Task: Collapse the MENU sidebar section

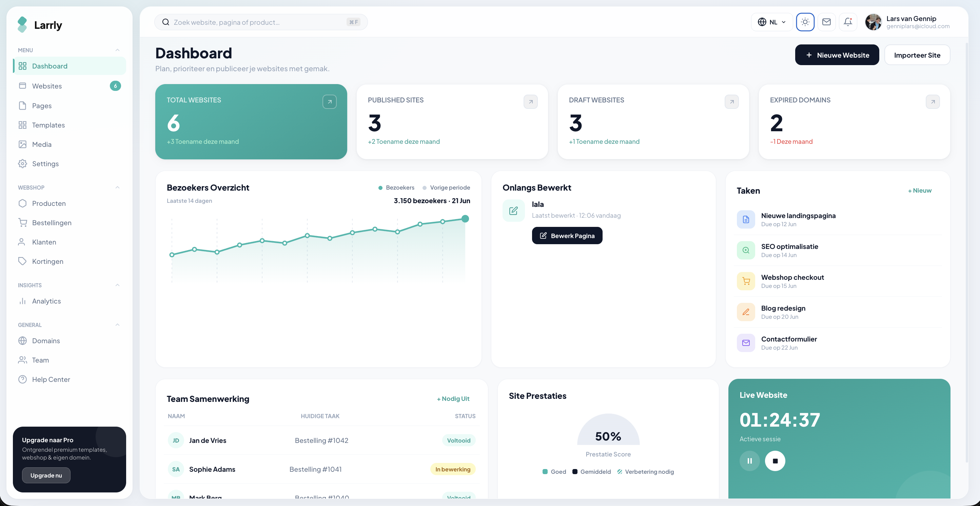Action: point(117,50)
